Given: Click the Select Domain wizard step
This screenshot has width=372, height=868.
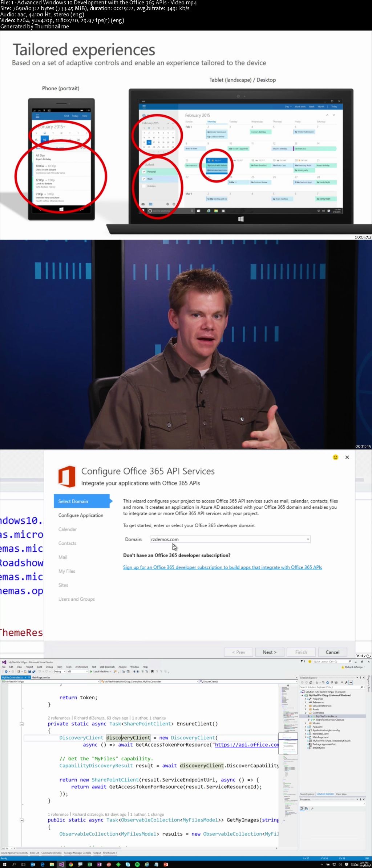Looking at the screenshot, I should [82, 501].
